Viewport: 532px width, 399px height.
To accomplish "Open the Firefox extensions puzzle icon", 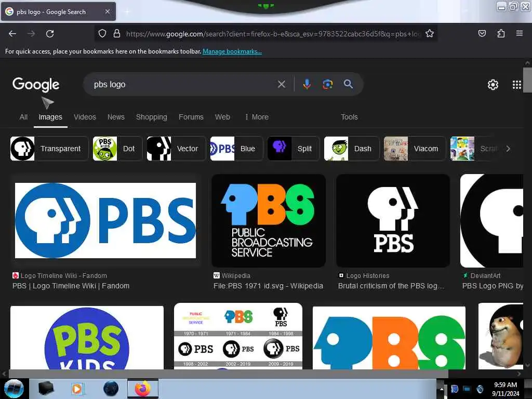I will [501, 33].
